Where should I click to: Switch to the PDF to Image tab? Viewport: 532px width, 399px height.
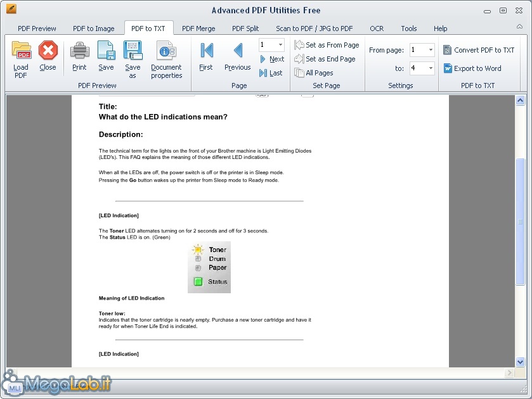[94, 28]
